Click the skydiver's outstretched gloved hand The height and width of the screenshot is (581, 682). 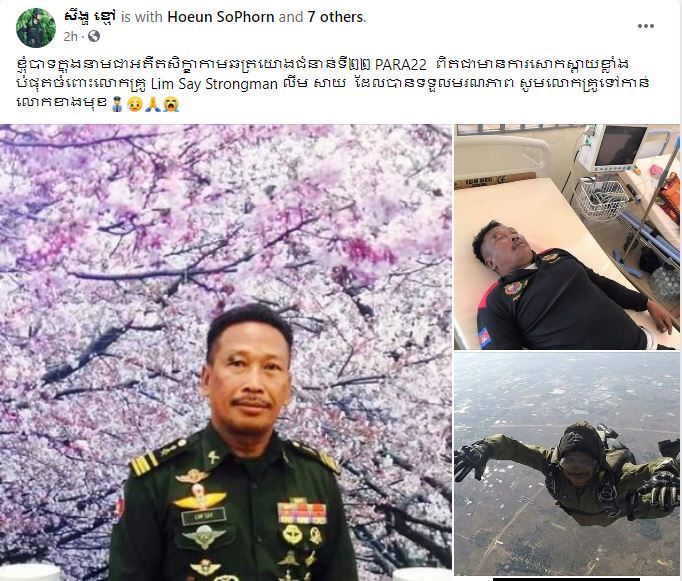click(474, 459)
